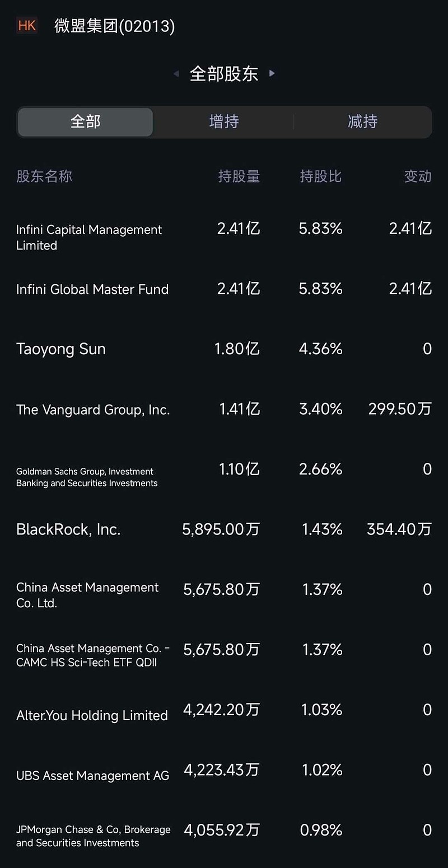Sort by 持股比 column header

pos(320,177)
